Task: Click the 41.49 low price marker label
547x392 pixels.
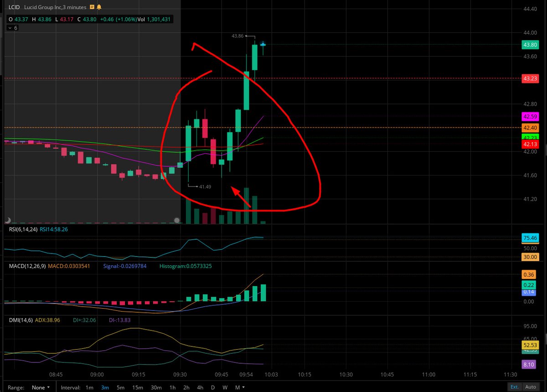Action: coord(205,186)
